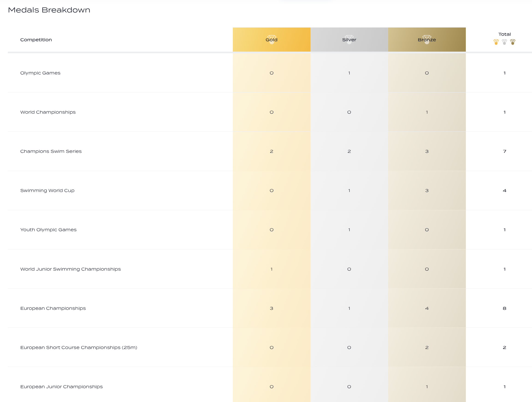The height and width of the screenshot is (402, 532).
Task: Click Olympic Games gold count 0
Action: click(x=272, y=73)
